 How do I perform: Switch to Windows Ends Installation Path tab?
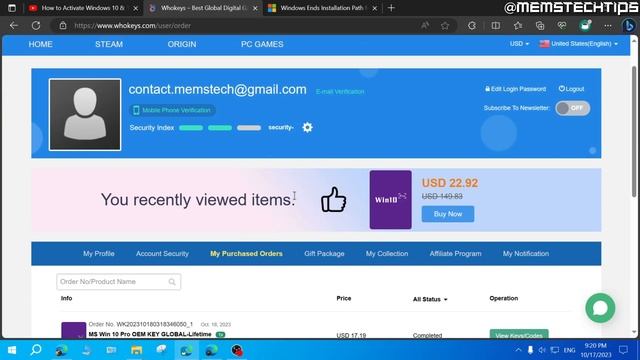(322, 8)
